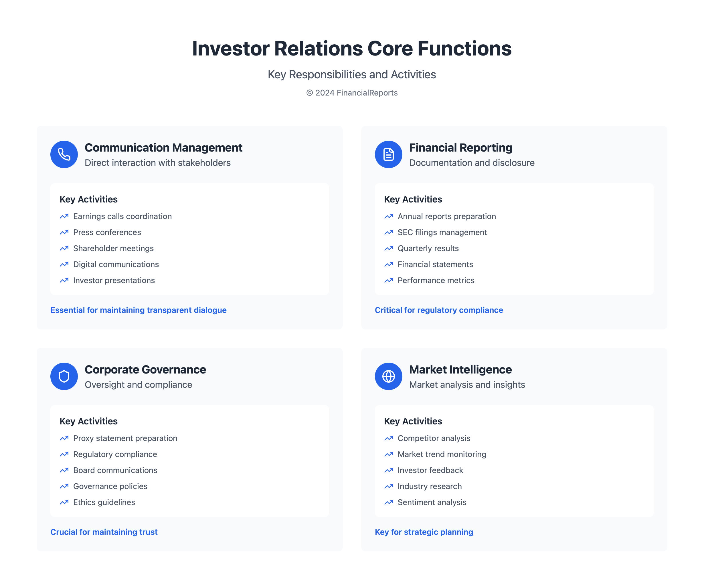Click the globe icon for Market Intelligence

[388, 376]
